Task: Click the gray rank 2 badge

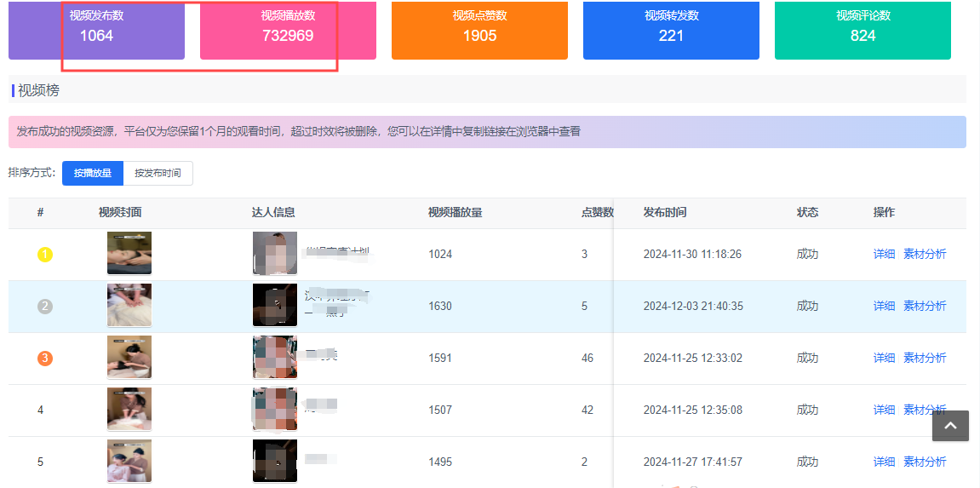Action: point(45,306)
